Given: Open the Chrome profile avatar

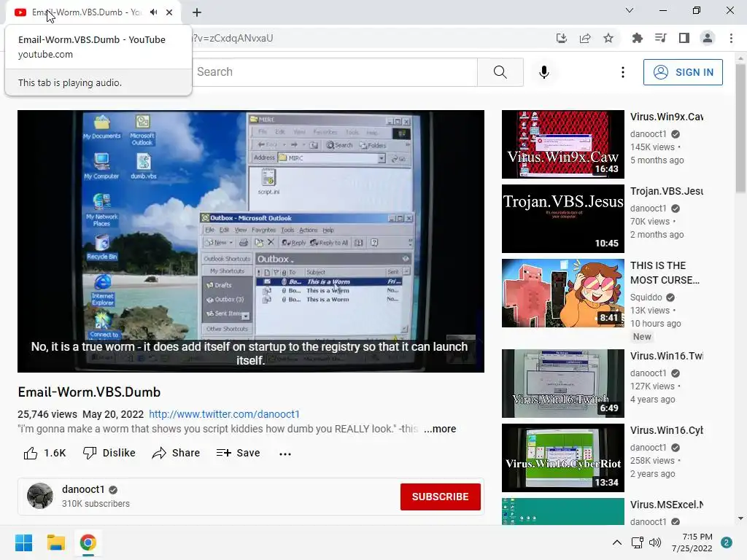Looking at the screenshot, I should click(x=708, y=38).
